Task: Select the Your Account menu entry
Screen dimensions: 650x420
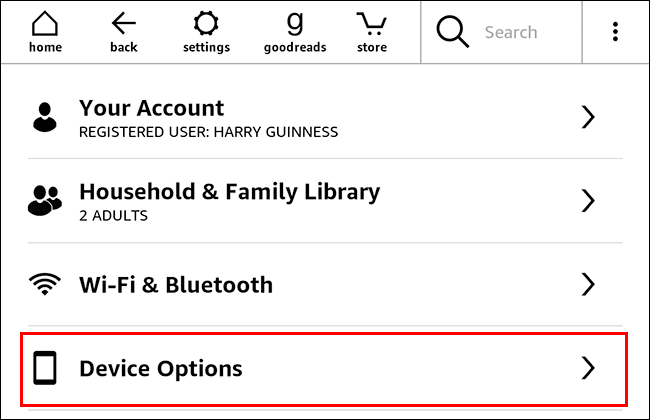Action: (152, 108)
